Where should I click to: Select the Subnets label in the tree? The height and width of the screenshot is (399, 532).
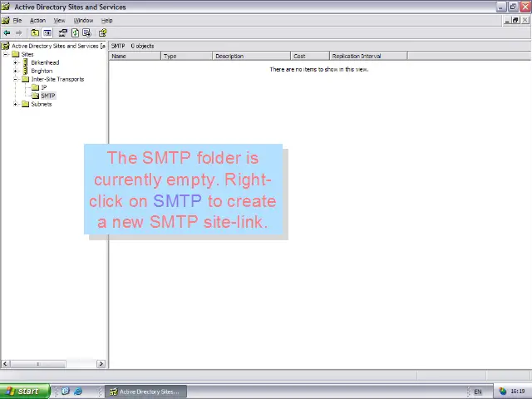[42, 104]
